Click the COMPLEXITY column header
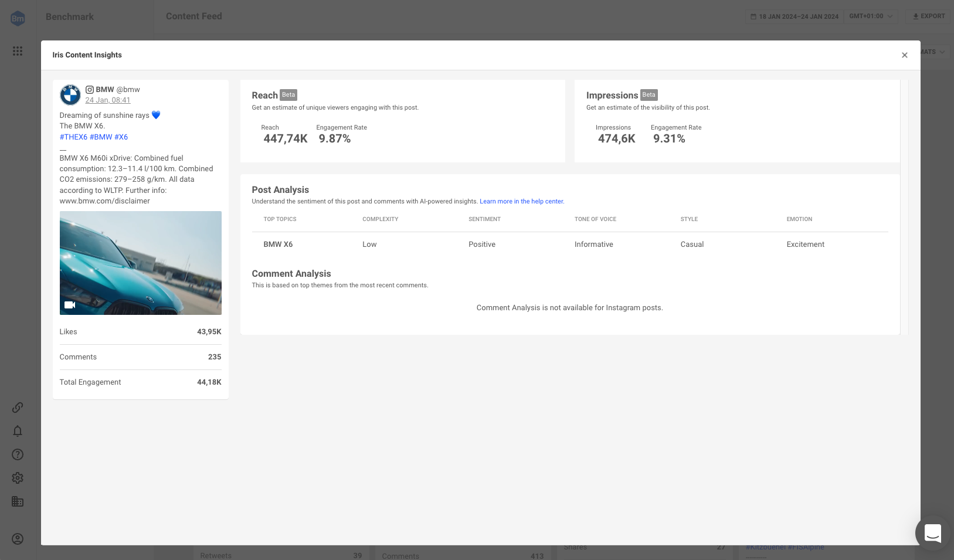 [380, 219]
